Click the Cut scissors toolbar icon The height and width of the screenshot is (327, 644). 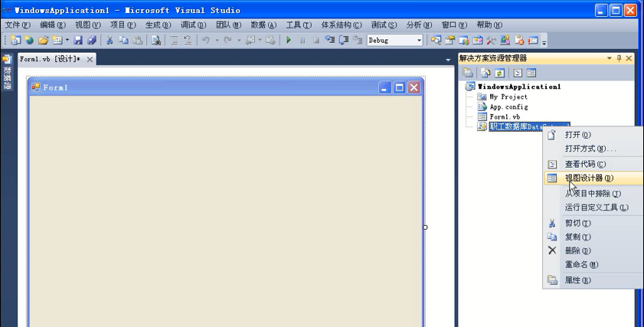point(110,41)
